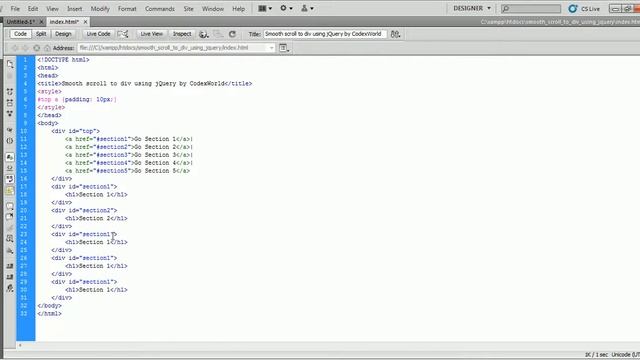The width and height of the screenshot is (640, 360).
Task: Switch to Code view
Action: coord(20,34)
